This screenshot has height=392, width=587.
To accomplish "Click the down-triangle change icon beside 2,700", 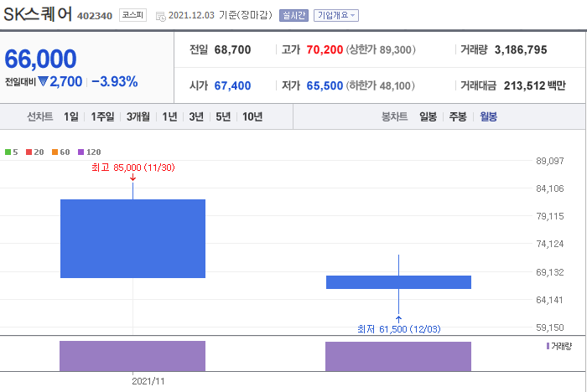I will [x=44, y=81].
